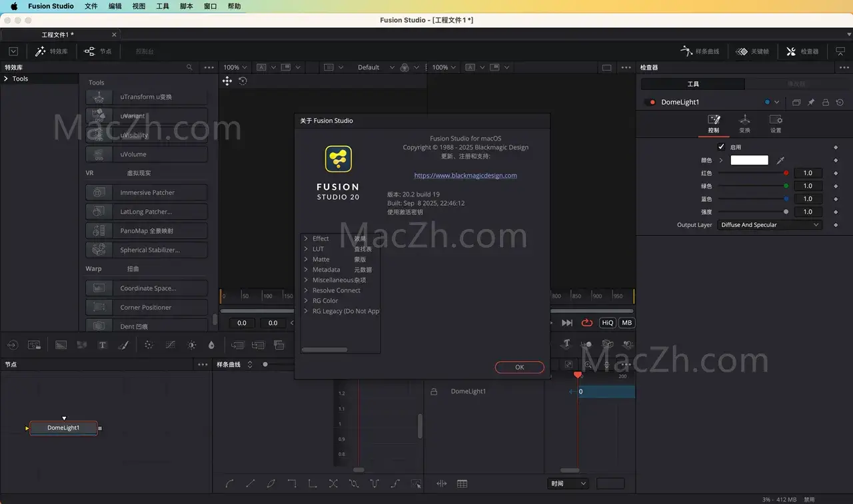Open the left viewer 100% zoom dropdown
The width and height of the screenshot is (853, 504).
(x=235, y=67)
